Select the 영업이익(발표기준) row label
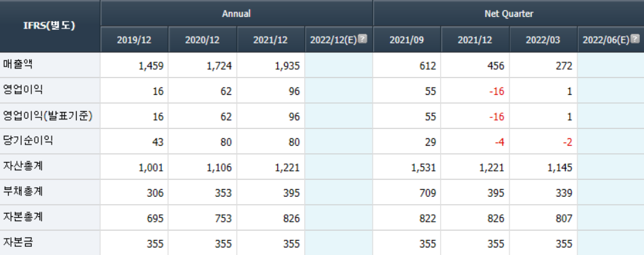Viewport: 644px width, 255px height. (x=48, y=115)
